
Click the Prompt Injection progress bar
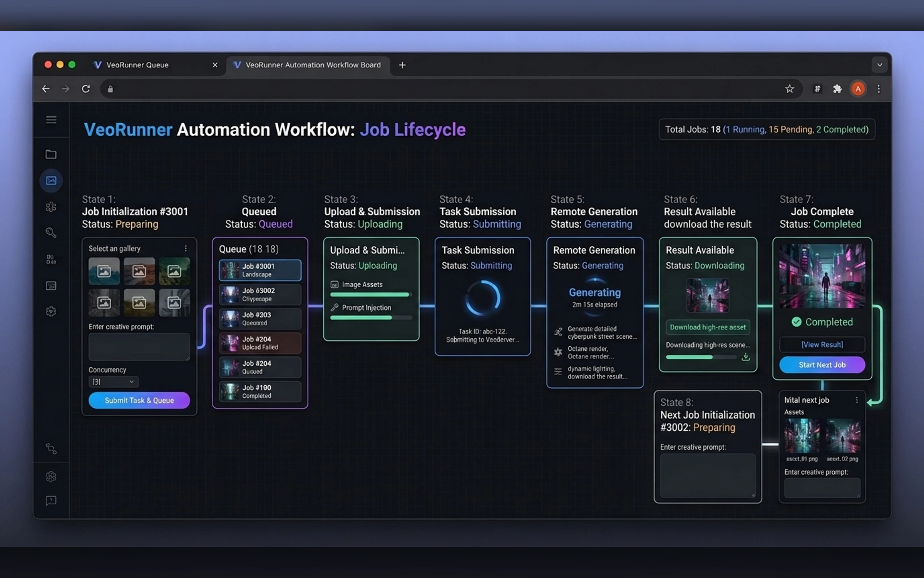pyautogui.click(x=371, y=318)
